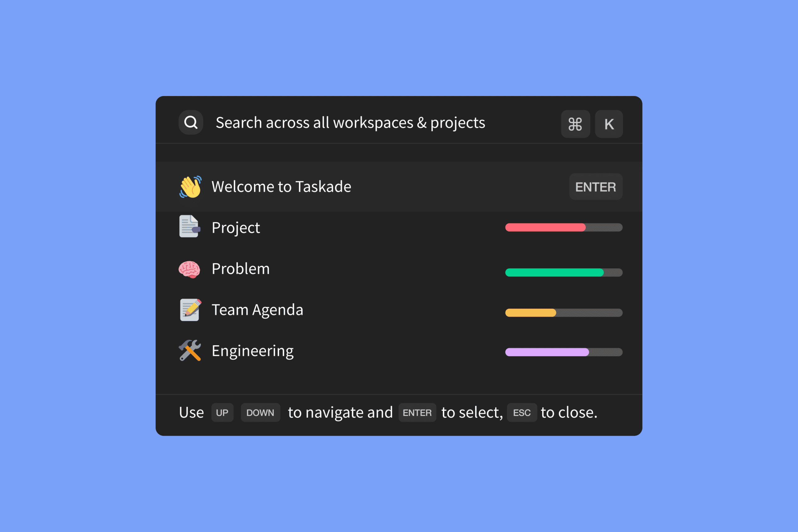Select the Project entry in the list
Viewport: 798px width, 532px height.
point(235,227)
